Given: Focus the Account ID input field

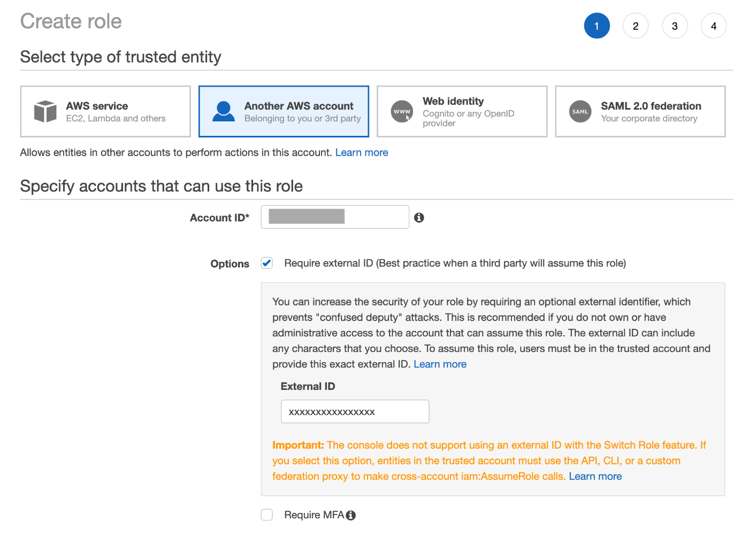Looking at the screenshot, I should tap(335, 217).
